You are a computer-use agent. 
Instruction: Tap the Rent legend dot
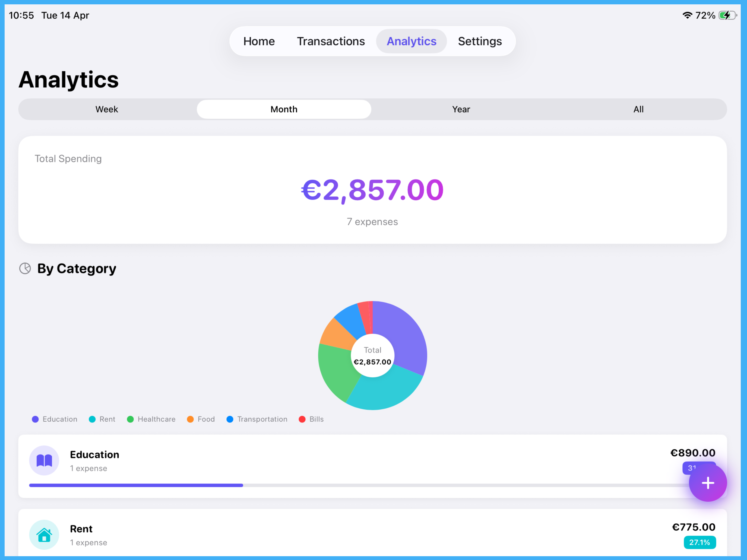92,419
